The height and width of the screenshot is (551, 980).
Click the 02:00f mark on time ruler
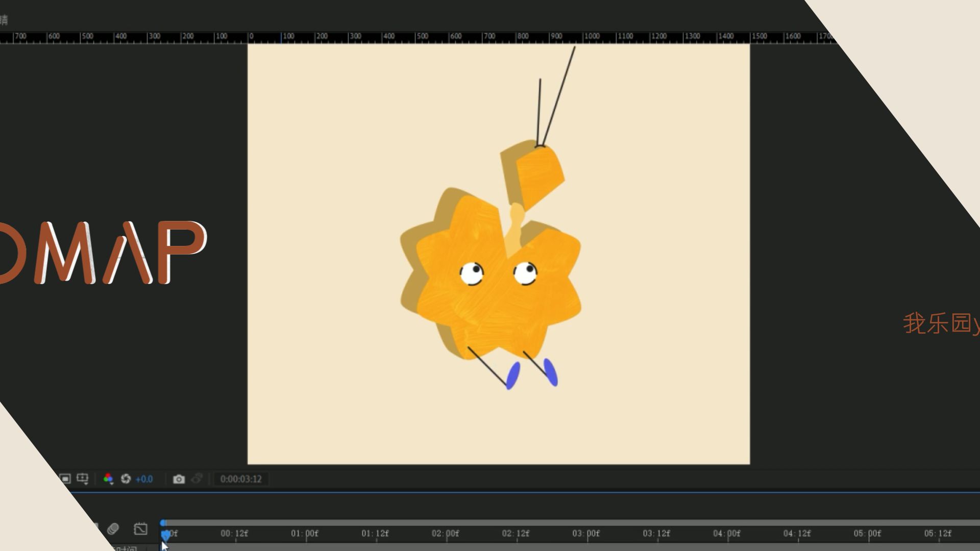pyautogui.click(x=446, y=533)
